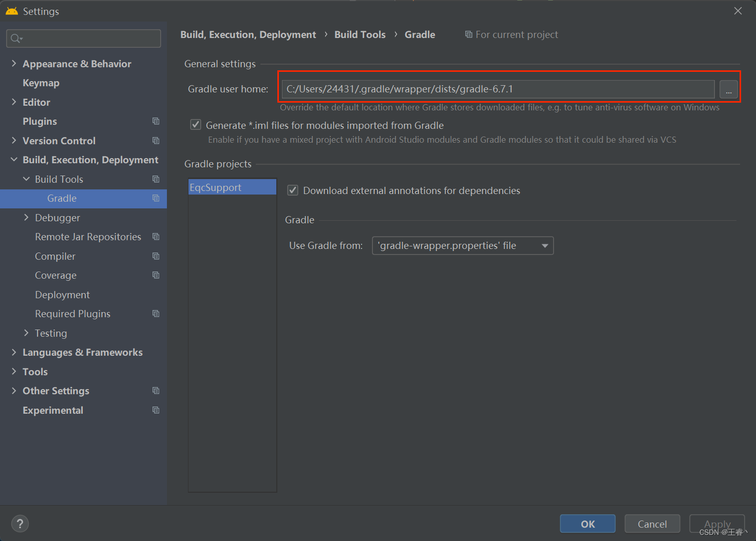Click the project-level icon beside Coverage
This screenshot has width=756, height=541.
(x=156, y=275)
